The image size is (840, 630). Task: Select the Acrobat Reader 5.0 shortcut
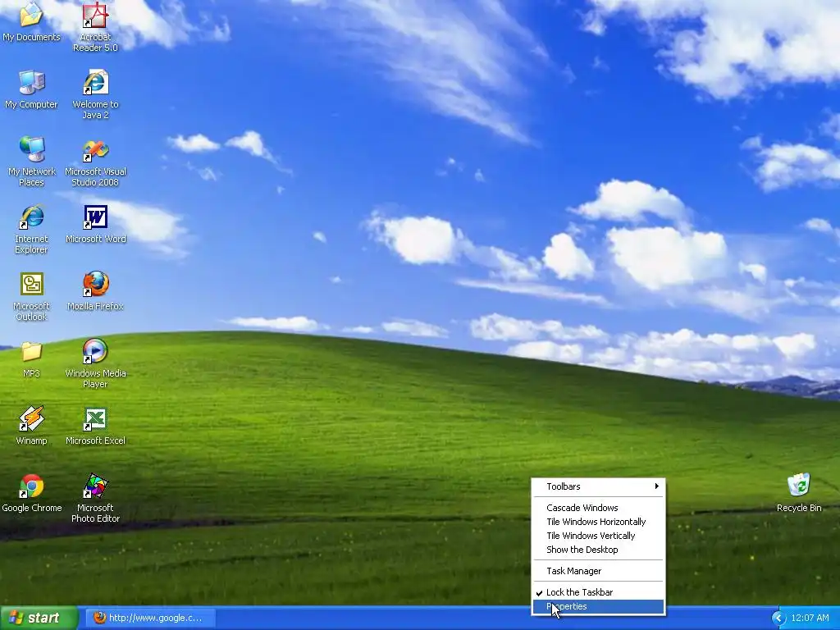point(95,27)
